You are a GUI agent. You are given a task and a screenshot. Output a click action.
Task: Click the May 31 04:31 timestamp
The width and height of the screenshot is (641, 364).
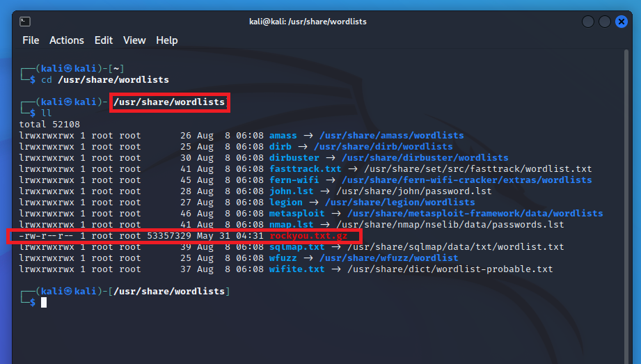(x=230, y=235)
